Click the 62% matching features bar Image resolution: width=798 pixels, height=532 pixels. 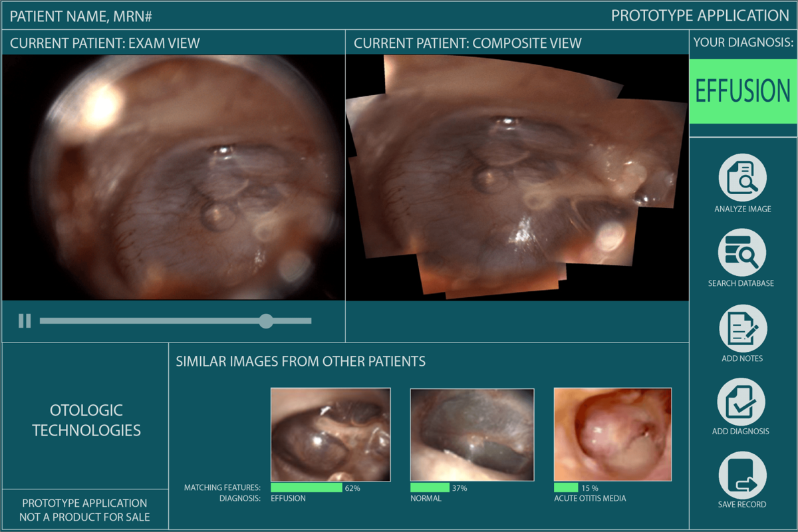307,487
